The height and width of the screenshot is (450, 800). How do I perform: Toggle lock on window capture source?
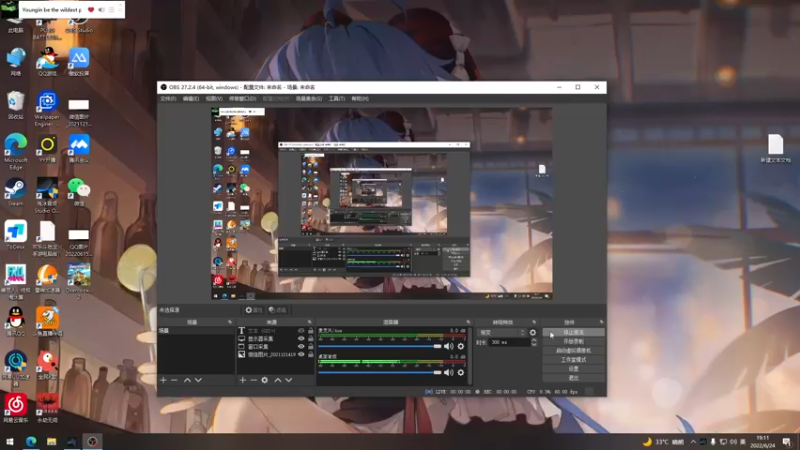(311, 346)
